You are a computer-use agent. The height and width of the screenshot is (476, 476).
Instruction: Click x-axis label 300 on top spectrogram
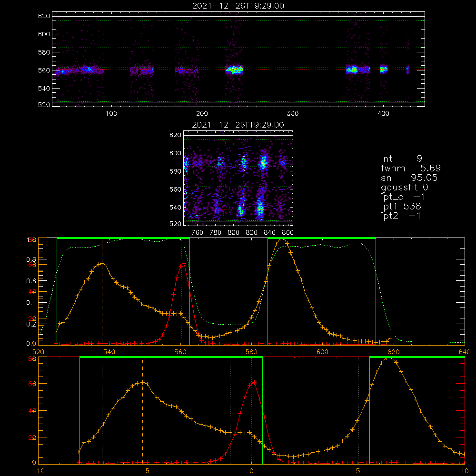[x=293, y=114]
